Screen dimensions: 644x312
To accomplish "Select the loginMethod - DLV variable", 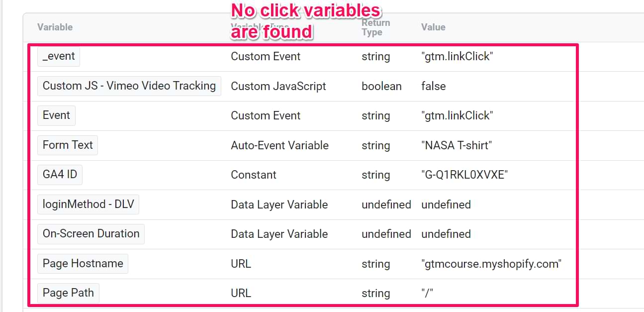I will [88, 205].
